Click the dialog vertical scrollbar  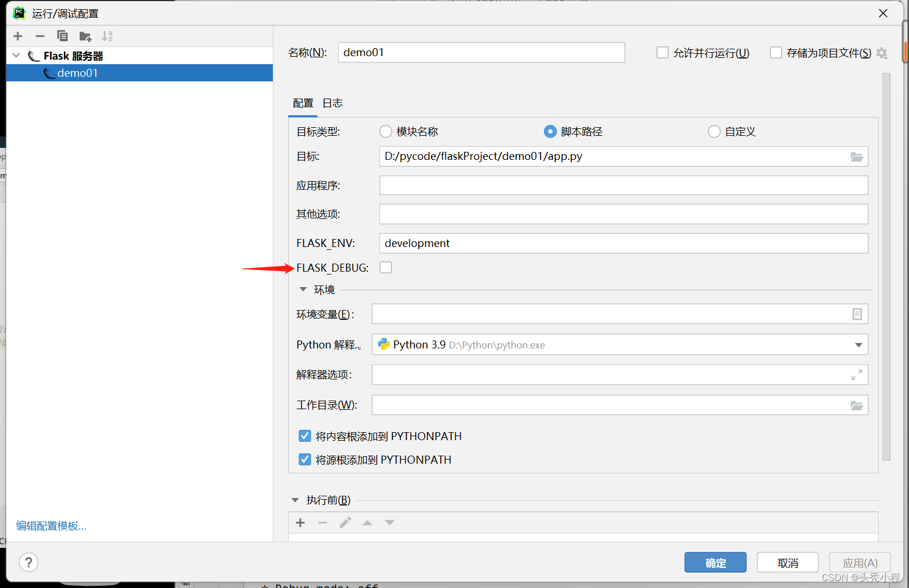coord(886,266)
